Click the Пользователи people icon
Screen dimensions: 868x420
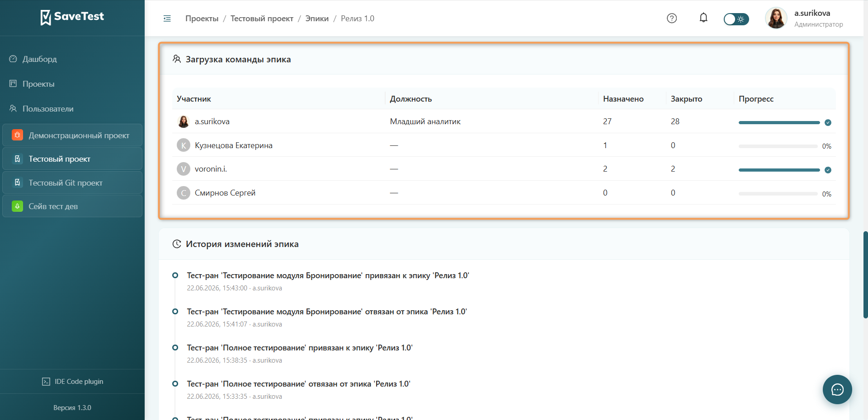click(13, 108)
